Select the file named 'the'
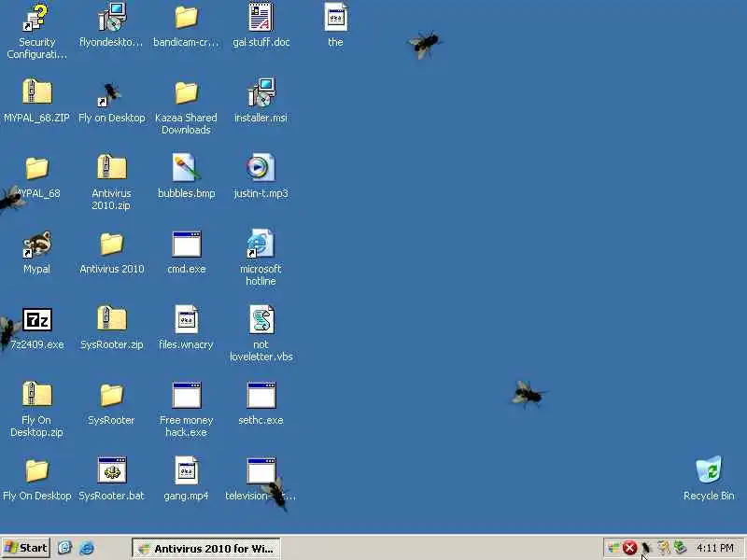The height and width of the screenshot is (560, 747). [335, 18]
